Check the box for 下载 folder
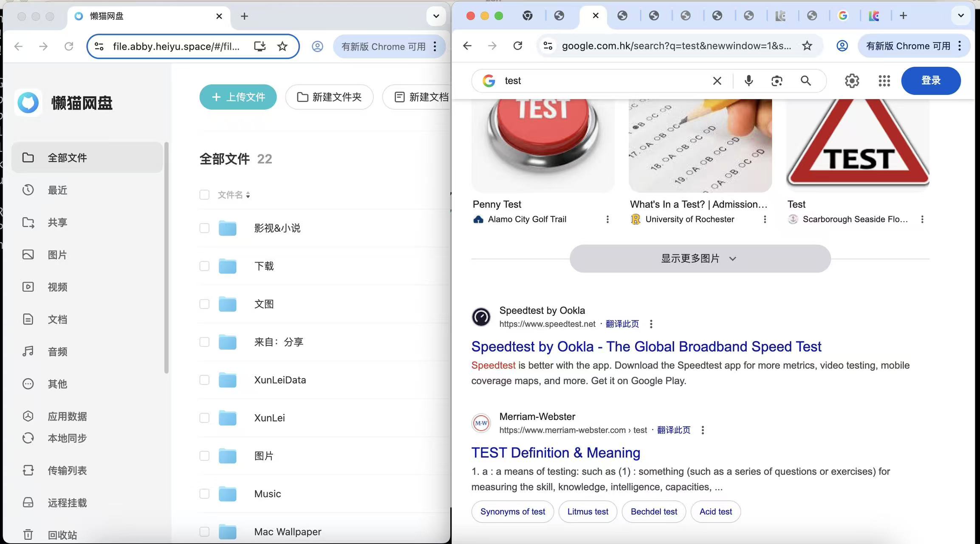The height and width of the screenshot is (544, 980). tap(204, 266)
